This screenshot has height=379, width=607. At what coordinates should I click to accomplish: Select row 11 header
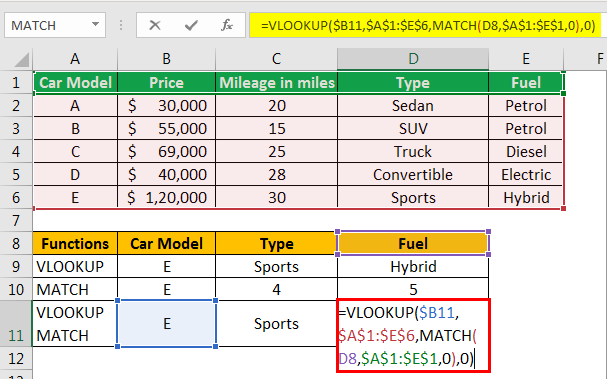[x=16, y=324]
